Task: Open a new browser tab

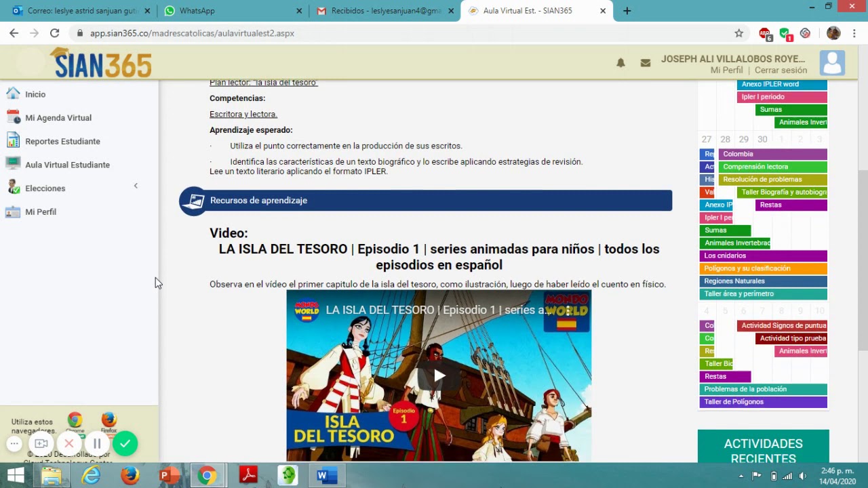Action: [x=627, y=11]
